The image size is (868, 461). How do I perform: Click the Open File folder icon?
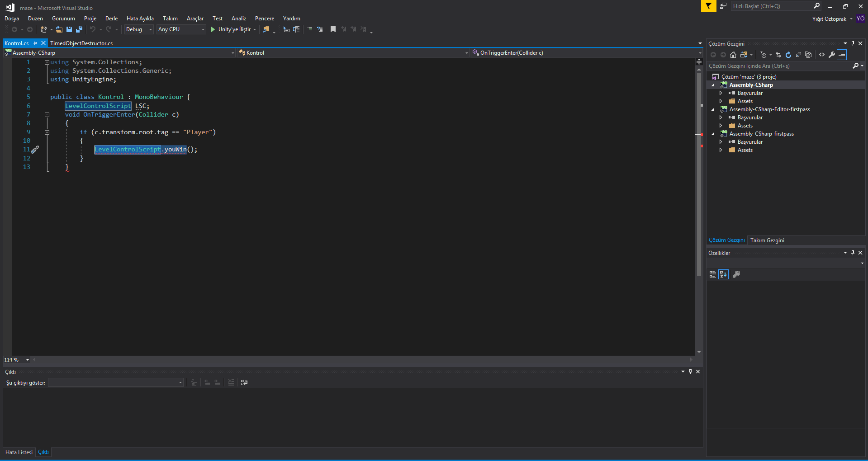coord(59,29)
